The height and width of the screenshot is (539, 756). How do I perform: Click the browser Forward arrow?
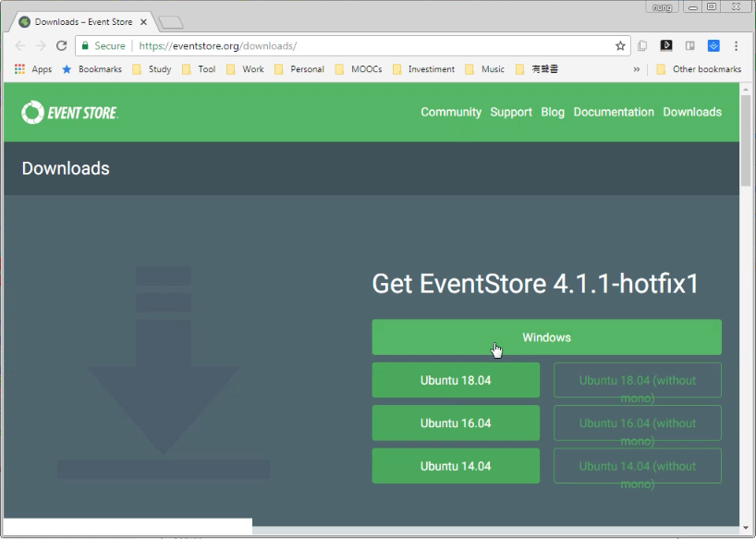(41, 46)
